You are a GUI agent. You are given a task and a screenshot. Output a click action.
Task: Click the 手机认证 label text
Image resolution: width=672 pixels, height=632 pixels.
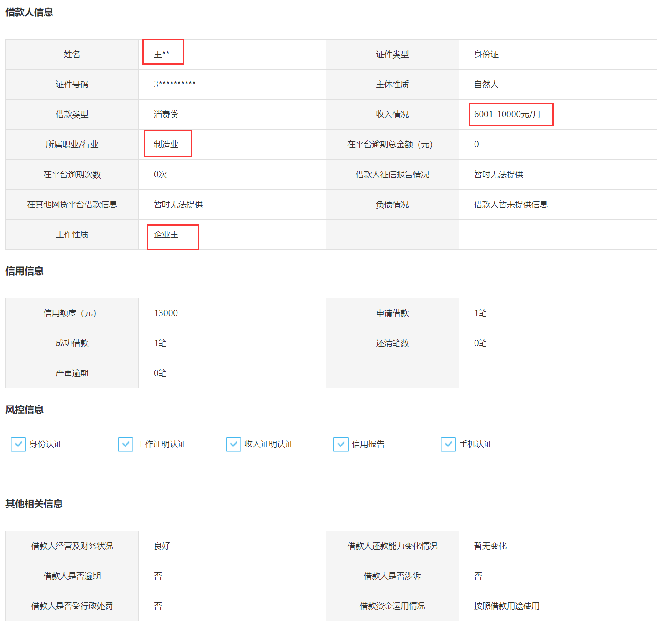(x=475, y=444)
